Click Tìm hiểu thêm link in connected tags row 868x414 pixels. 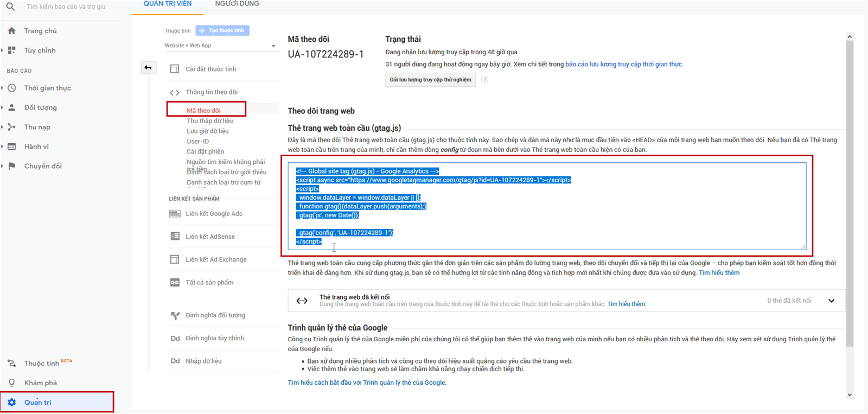(626, 304)
